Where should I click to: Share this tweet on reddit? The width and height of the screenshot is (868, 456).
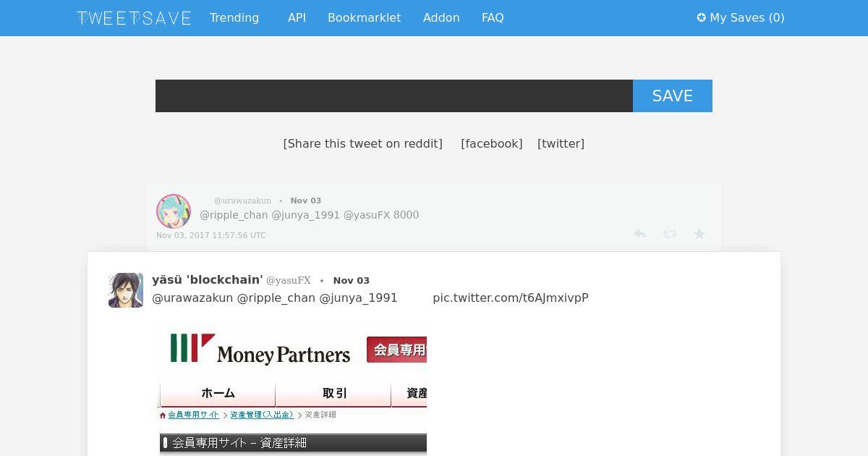coord(363,143)
